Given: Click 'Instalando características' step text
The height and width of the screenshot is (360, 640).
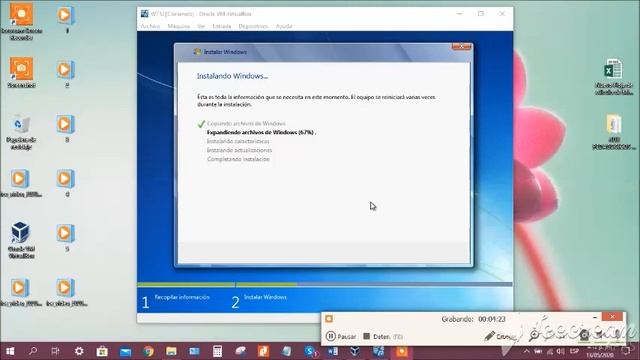Looking at the screenshot, I should 238,141.
